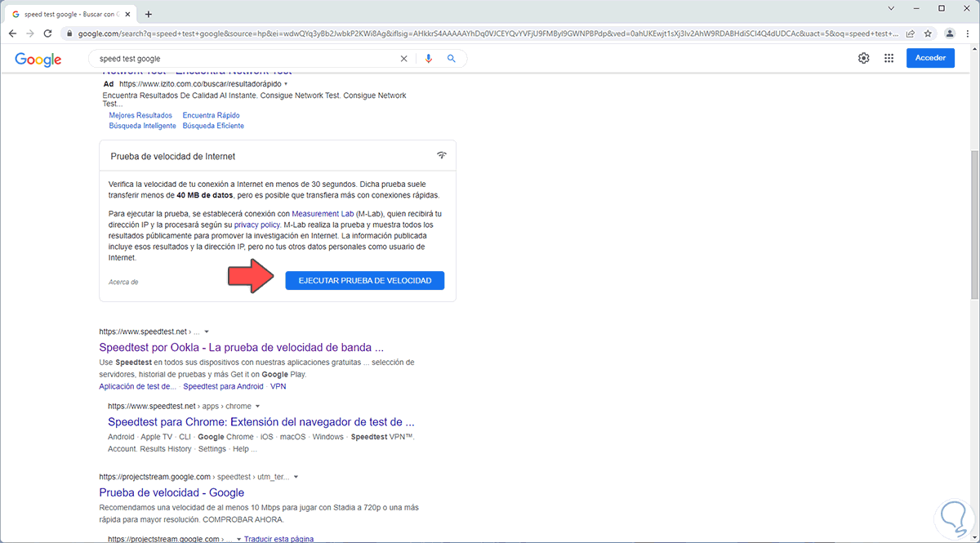Run EJECUTAR PRUEBA DE VELOCIDAD button

(x=365, y=280)
